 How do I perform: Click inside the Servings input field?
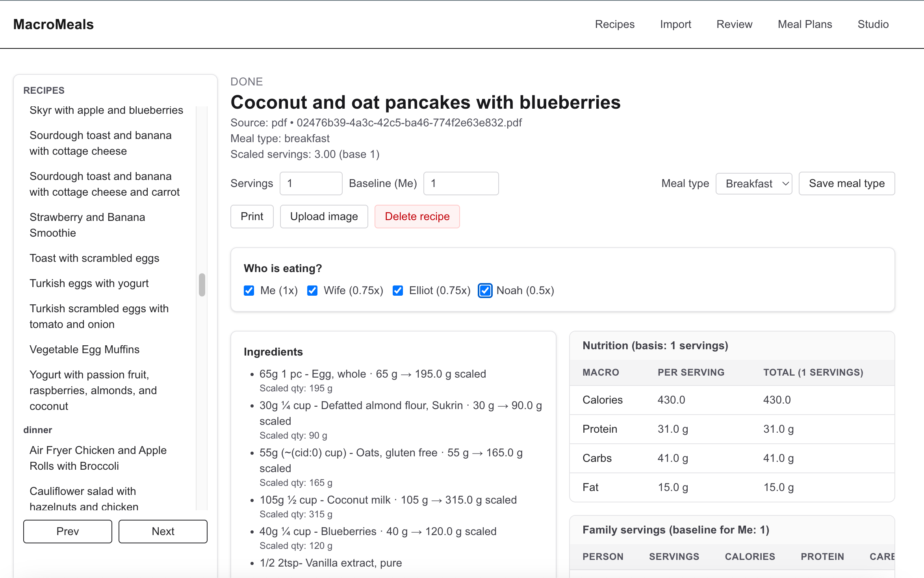tap(311, 183)
